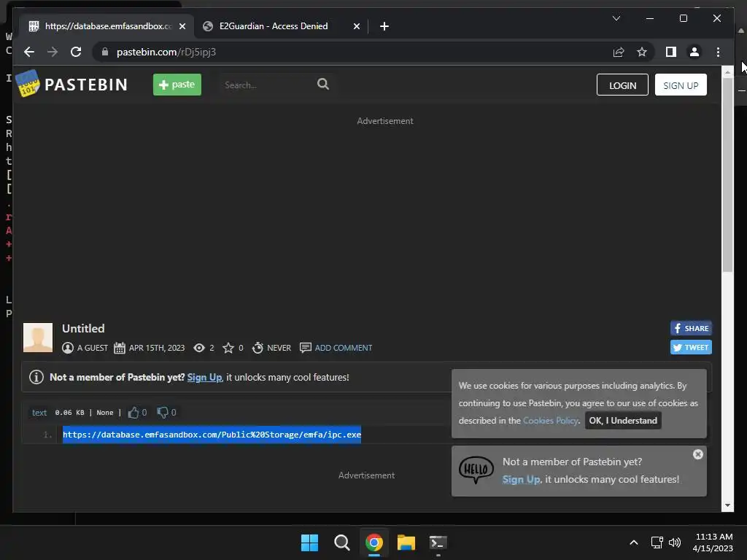Open a new browser tab
Screen dimensions: 747x560
click(384, 26)
